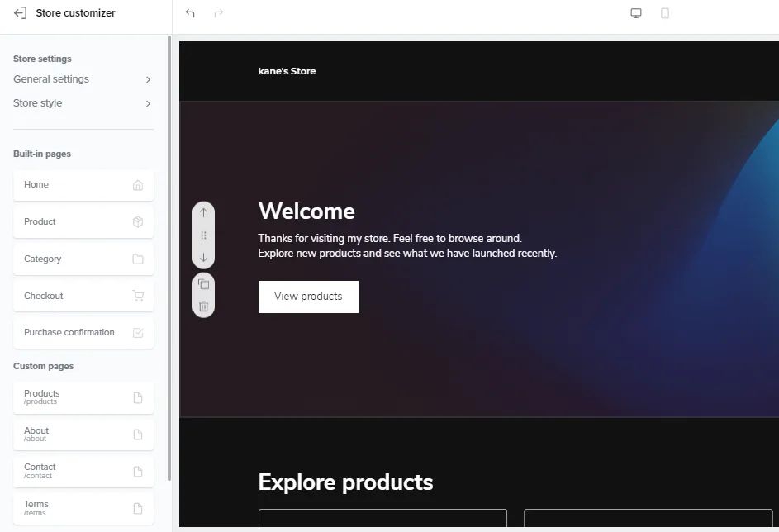Viewport: 779px width, 532px height.
Task: Exit the Store customizer via back icon
Action: tap(20, 13)
